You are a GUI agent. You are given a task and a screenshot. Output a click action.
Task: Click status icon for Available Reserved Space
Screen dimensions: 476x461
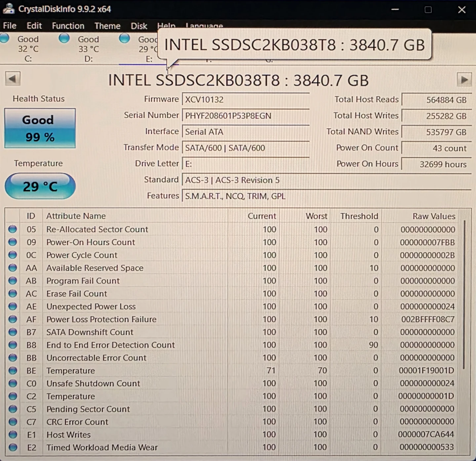coord(13,268)
